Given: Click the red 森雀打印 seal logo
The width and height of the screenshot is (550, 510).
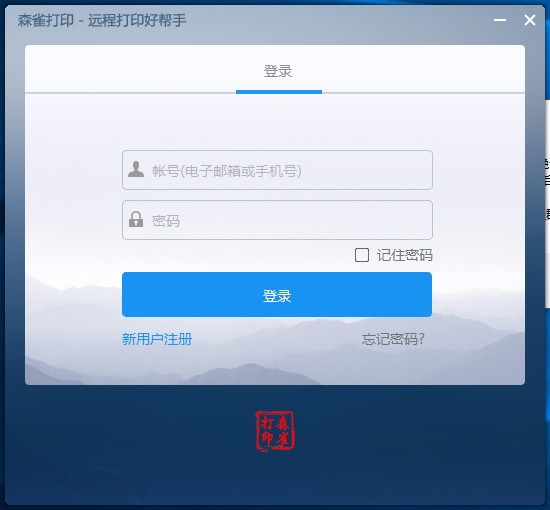Looking at the screenshot, I should click(275, 431).
